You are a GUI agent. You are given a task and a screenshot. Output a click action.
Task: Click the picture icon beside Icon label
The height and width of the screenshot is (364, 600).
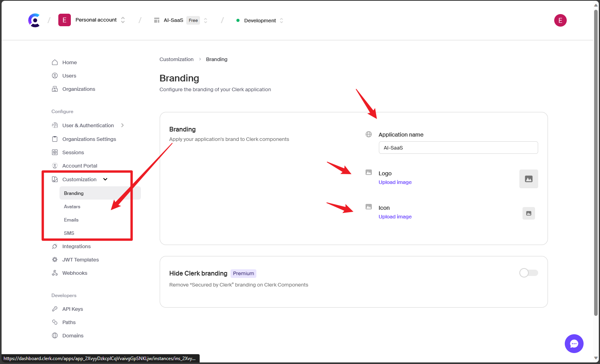pyautogui.click(x=369, y=207)
